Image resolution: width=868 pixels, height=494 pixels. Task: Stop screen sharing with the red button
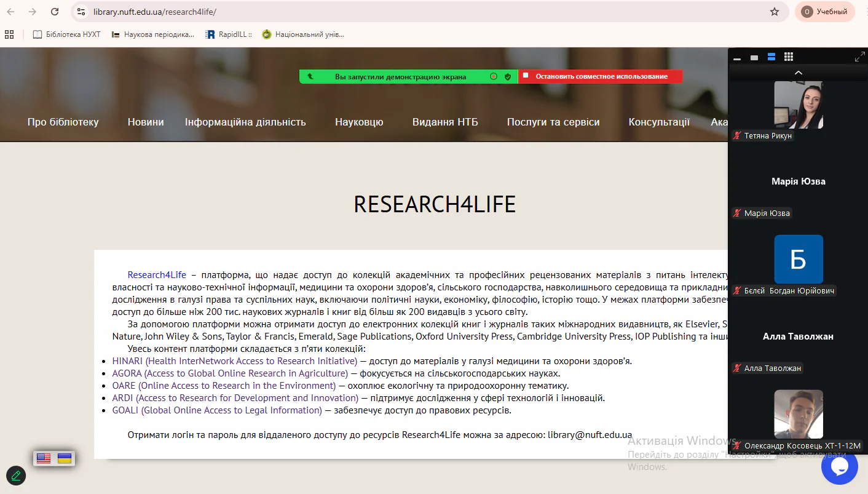(x=600, y=76)
